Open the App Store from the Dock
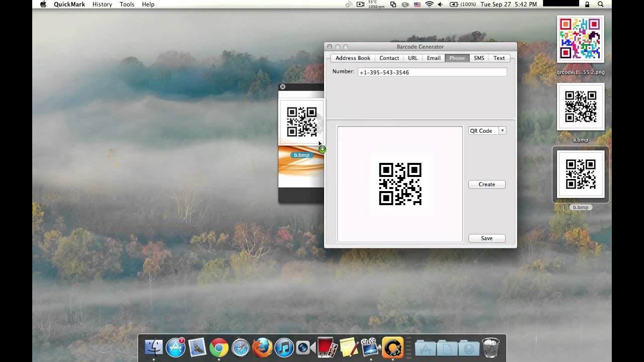This screenshot has height=362, width=644. pos(176,347)
